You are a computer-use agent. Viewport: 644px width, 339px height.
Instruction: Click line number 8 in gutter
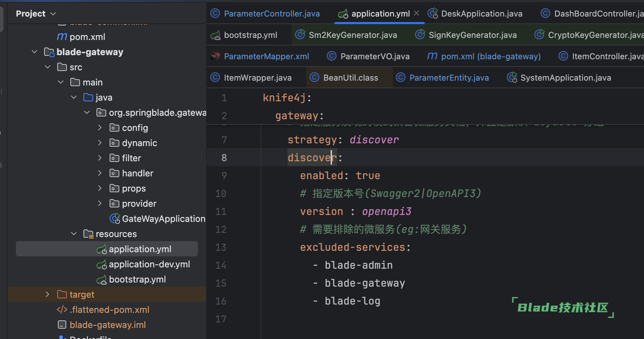(224, 158)
